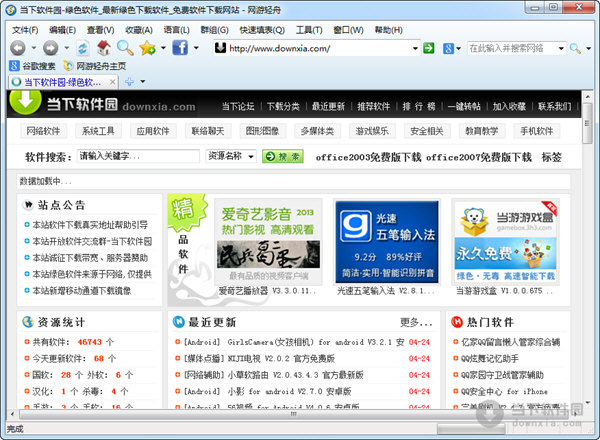600x440 pixels.
Task: Open QQ安全中心 for iPhone entry
Action: [x=504, y=391]
